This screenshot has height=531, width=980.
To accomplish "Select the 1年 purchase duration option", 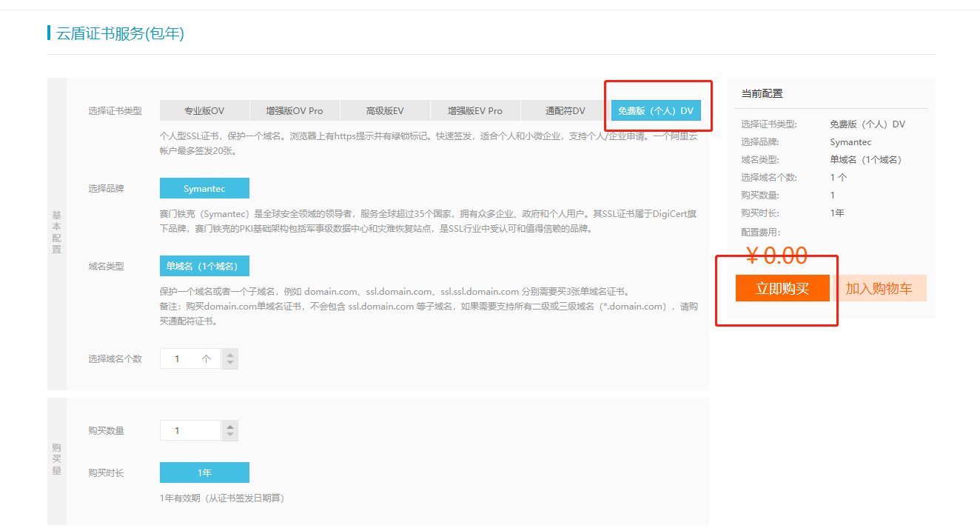I will [x=204, y=472].
